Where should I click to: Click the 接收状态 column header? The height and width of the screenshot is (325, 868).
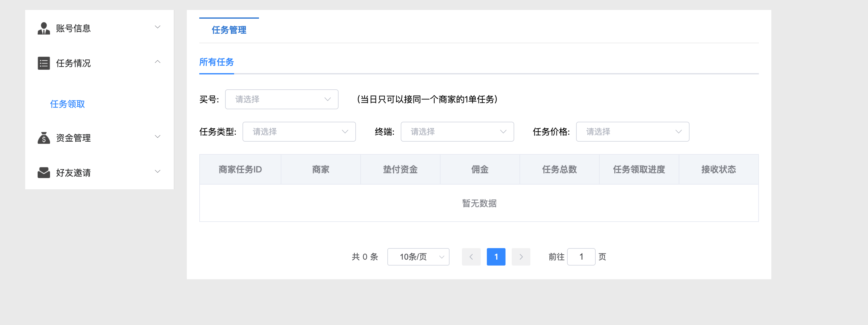tap(719, 169)
